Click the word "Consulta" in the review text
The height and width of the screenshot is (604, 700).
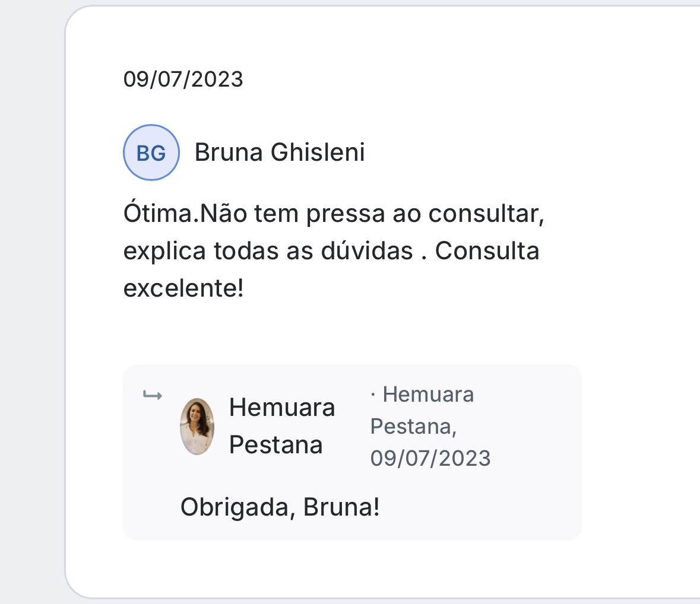pyautogui.click(x=487, y=251)
